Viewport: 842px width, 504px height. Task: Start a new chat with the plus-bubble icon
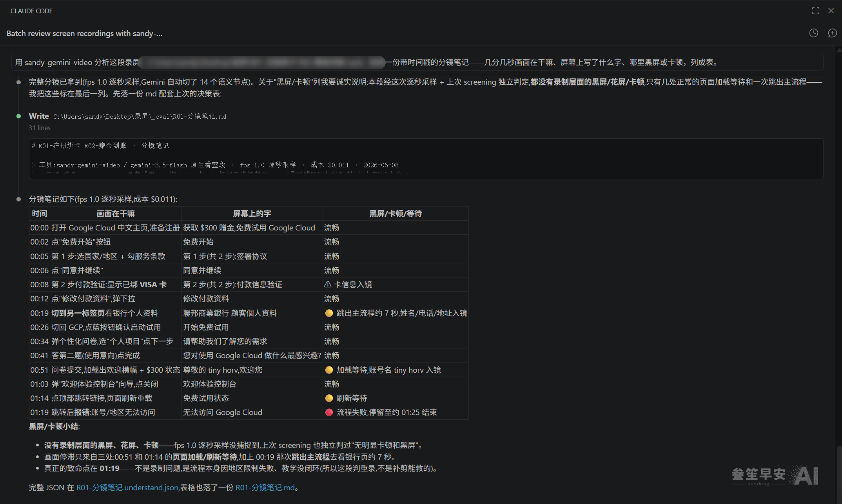pyautogui.click(x=832, y=33)
